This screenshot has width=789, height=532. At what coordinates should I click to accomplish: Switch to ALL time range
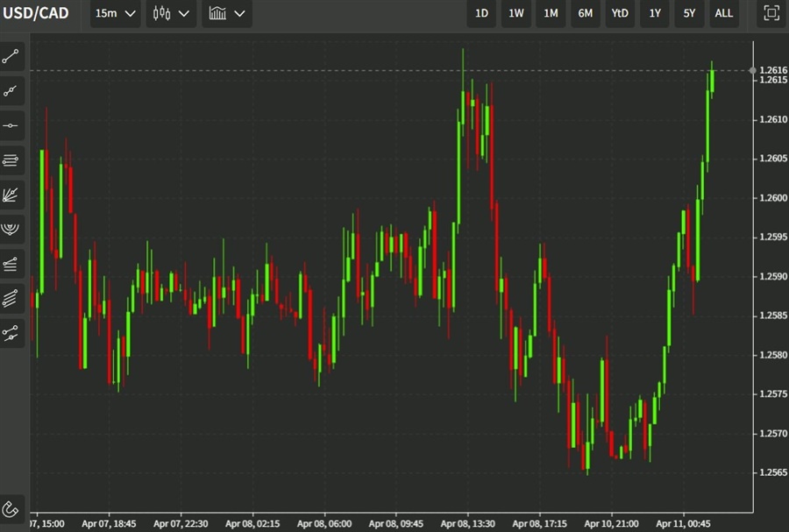coord(724,13)
